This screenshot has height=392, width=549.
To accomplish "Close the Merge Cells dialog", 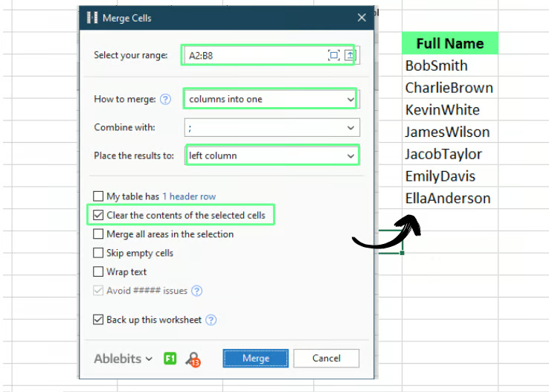I will coord(362,17).
